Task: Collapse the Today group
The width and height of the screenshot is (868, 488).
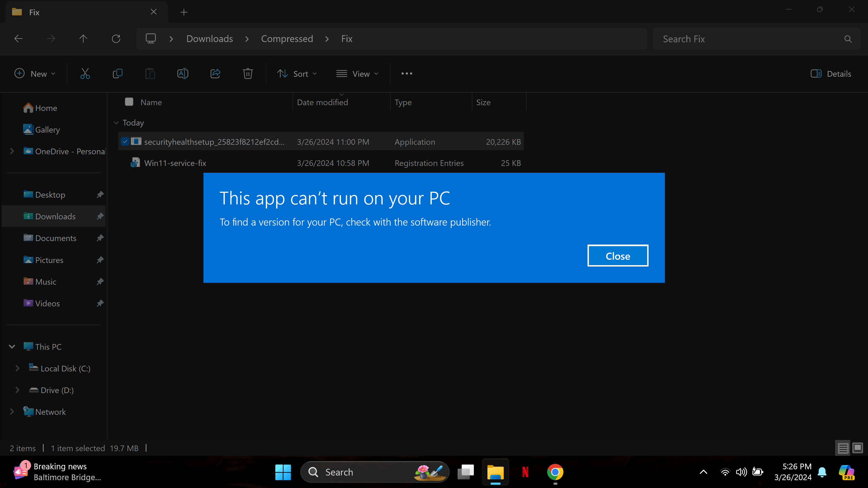Action: [x=116, y=123]
